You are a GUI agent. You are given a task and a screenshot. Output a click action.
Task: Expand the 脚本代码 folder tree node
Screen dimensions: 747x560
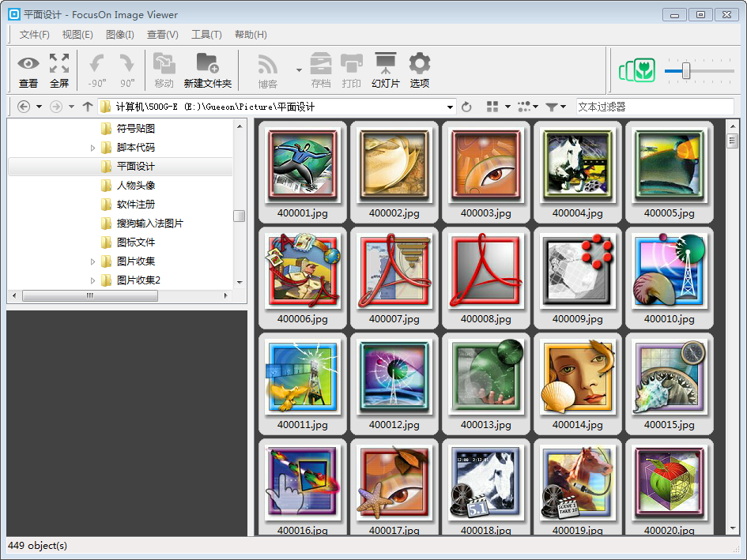(92, 148)
